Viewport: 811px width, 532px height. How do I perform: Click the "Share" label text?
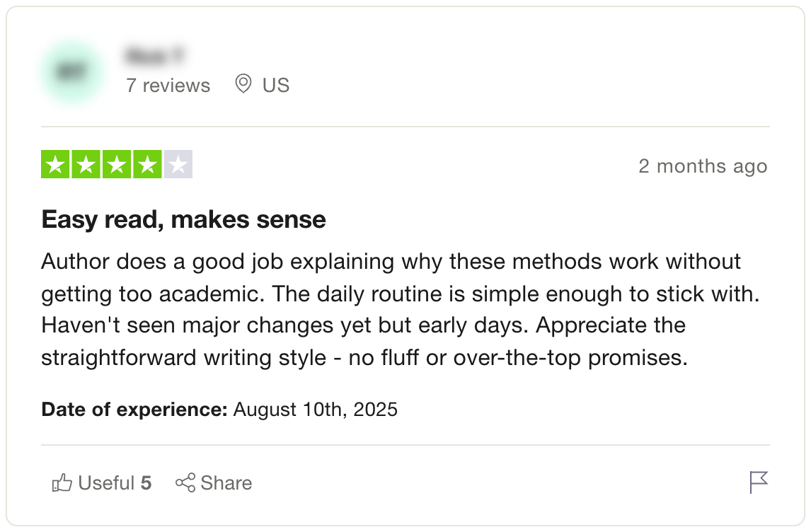click(226, 483)
